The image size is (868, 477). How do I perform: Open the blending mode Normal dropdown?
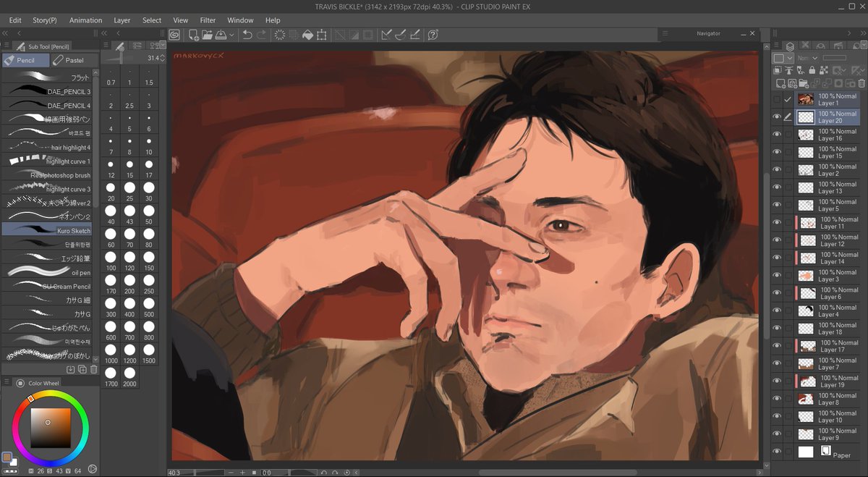(x=807, y=58)
